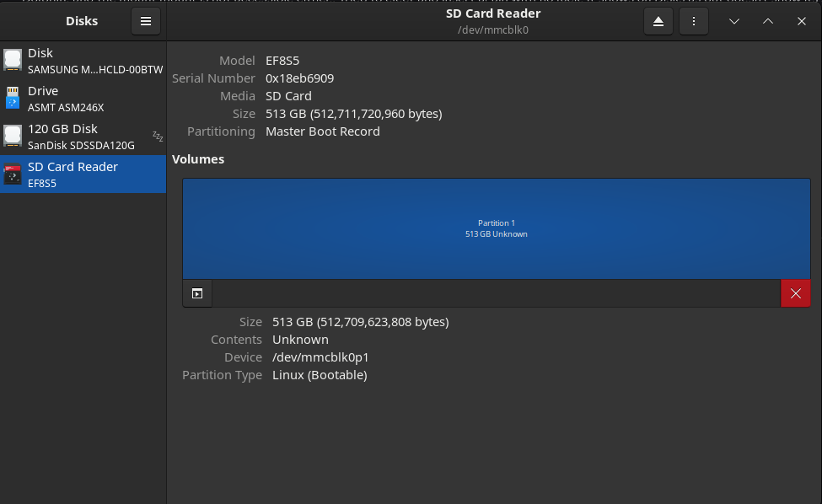Click Partition Type Linux (Bootable) value
The image size is (822, 504).
click(320, 375)
